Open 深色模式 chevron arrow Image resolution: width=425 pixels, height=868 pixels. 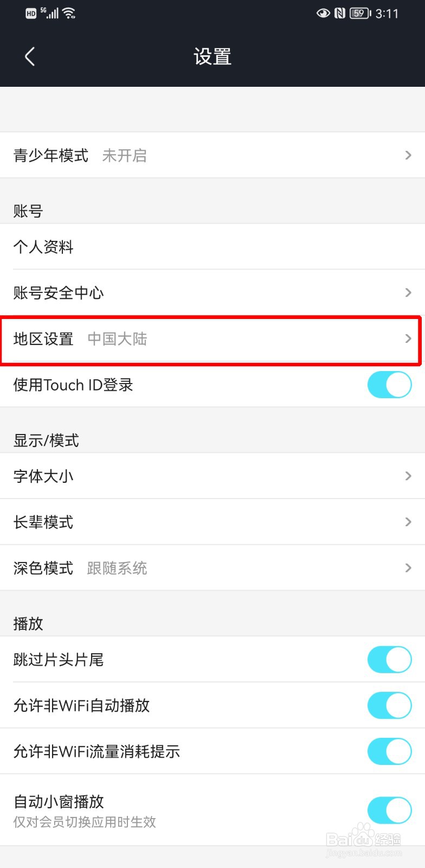408,568
